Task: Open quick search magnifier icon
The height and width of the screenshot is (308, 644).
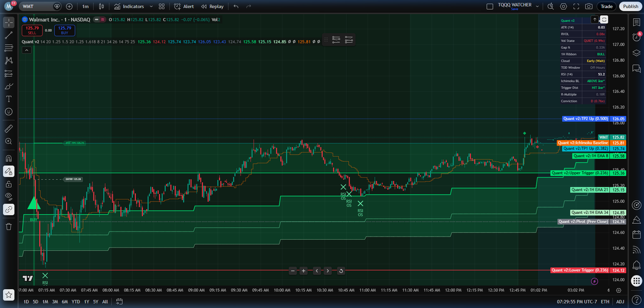Action: pyautogui.click(x=551, y=6)
